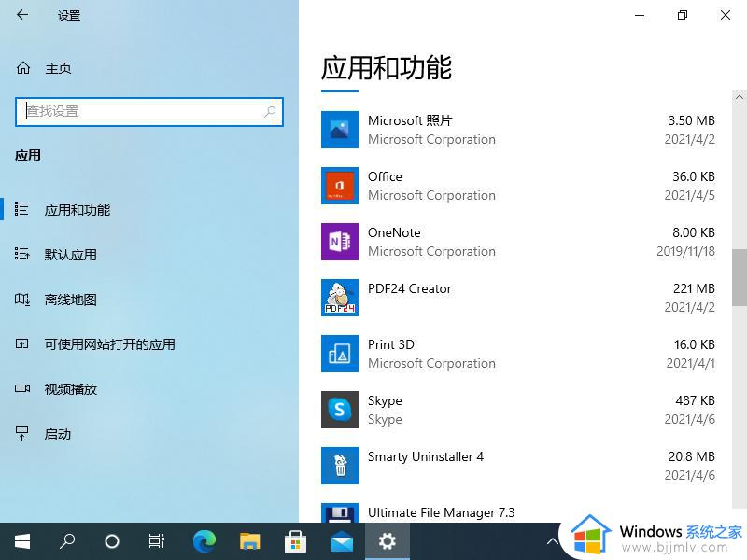Click the search magnifier in 查找设置 box
The width and height of the screenshot is (747, 560).
coord(270,112)
